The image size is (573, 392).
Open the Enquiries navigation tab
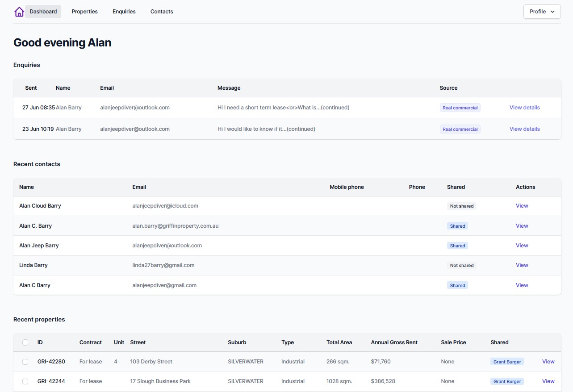click(124, 12)
